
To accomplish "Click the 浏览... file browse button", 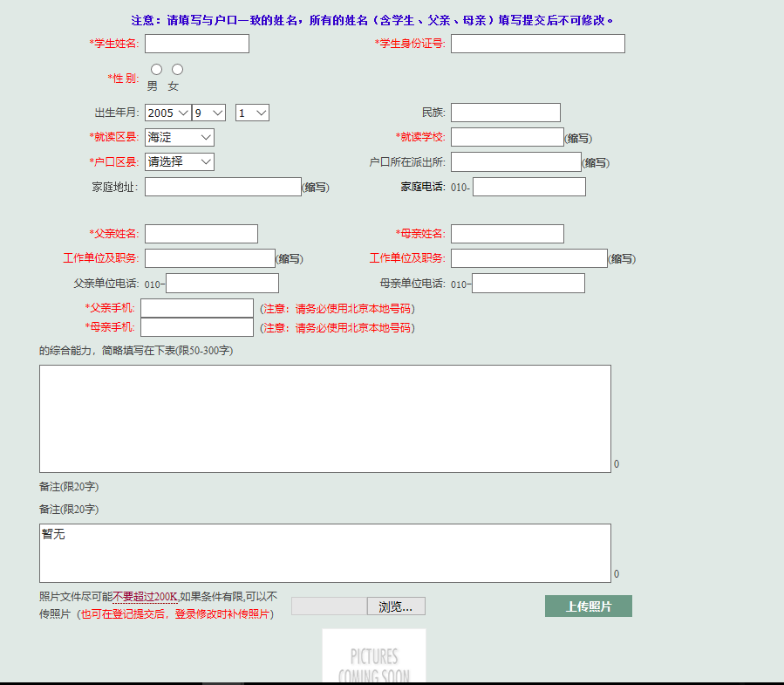I will [x=396, y=606].
